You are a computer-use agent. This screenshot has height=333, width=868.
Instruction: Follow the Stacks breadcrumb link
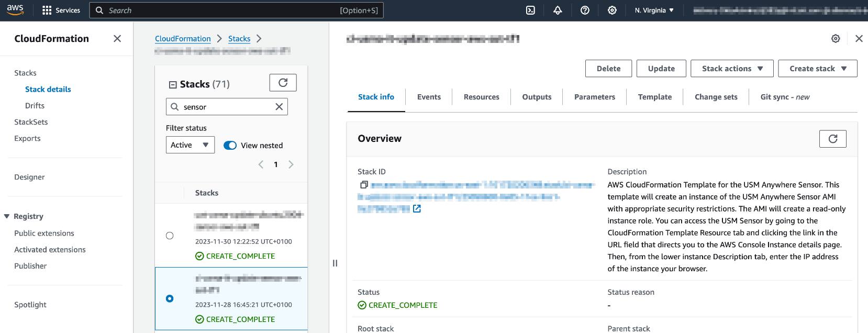239,39
